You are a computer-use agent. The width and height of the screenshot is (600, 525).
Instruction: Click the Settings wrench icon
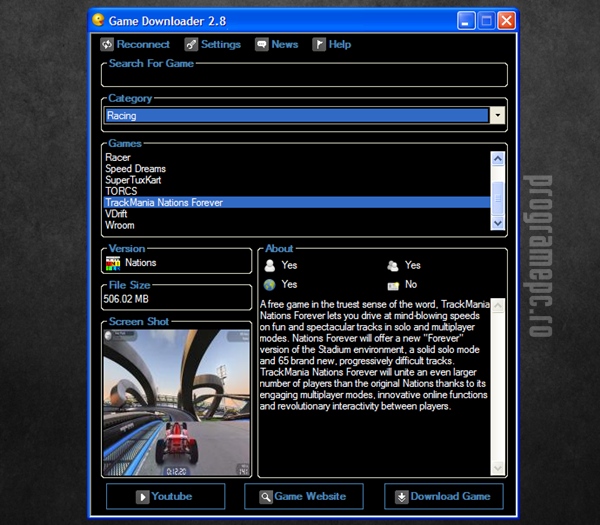(191, 44)
